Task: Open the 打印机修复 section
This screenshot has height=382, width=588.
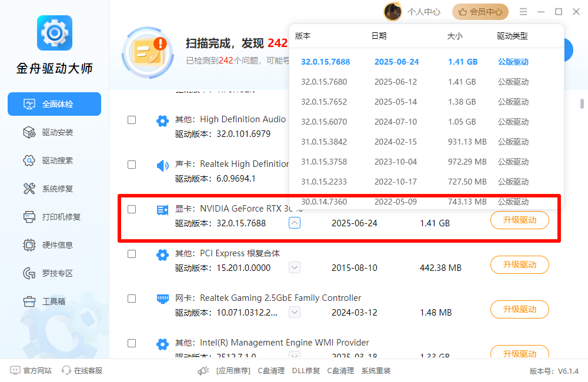Action: tap(52, 217)
